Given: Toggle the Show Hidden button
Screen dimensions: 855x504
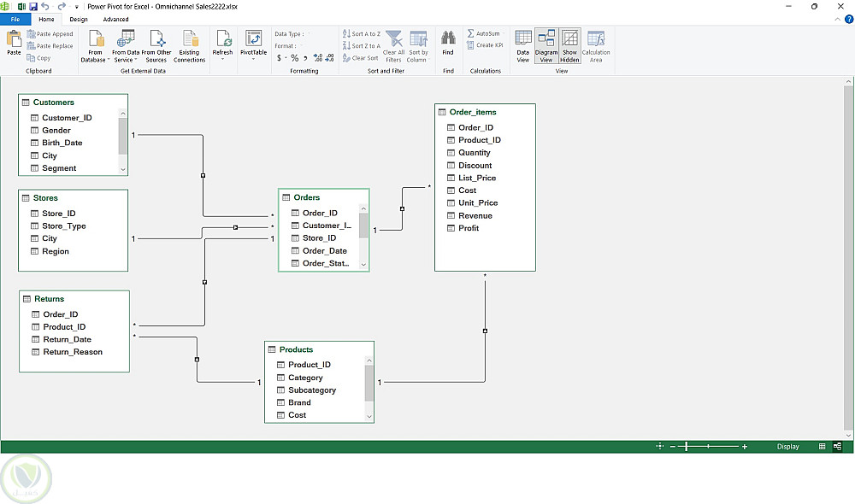Looking at the screenshot, I should [x=570, y=45].
